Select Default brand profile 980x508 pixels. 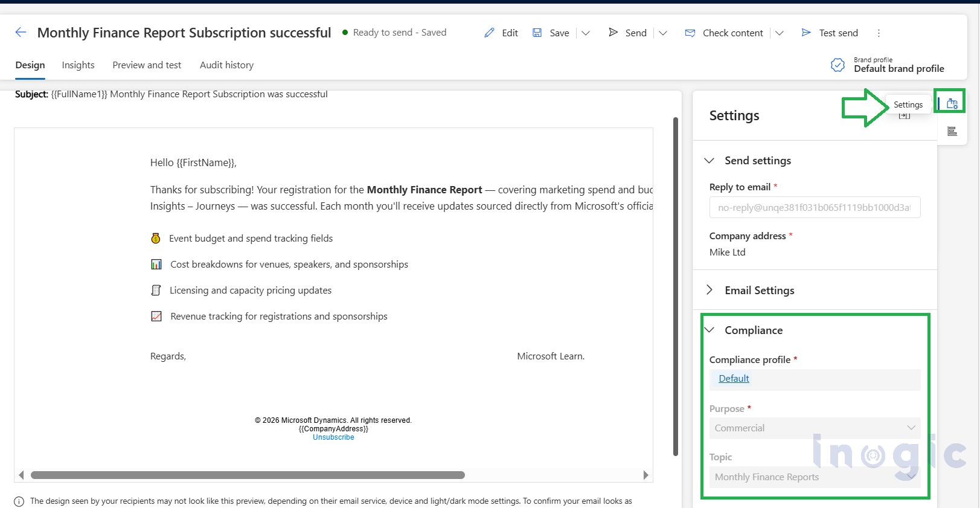pyautogui.click(x=898, y=69)
